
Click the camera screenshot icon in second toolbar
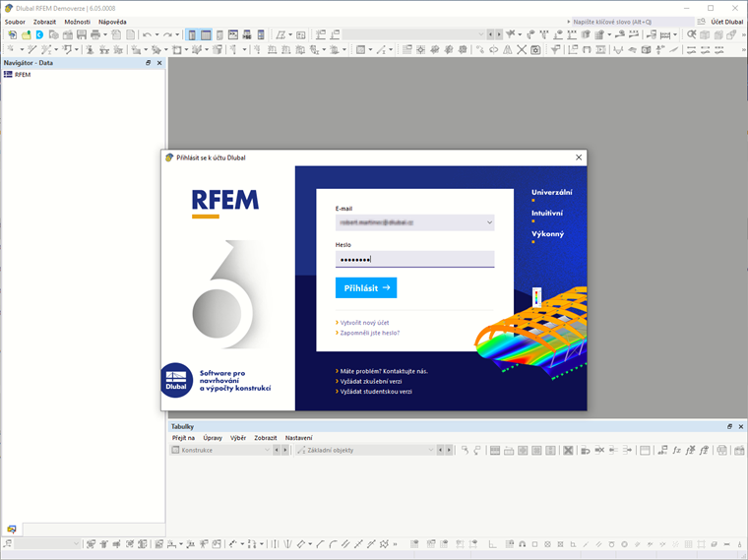click(x=535, y=49)
